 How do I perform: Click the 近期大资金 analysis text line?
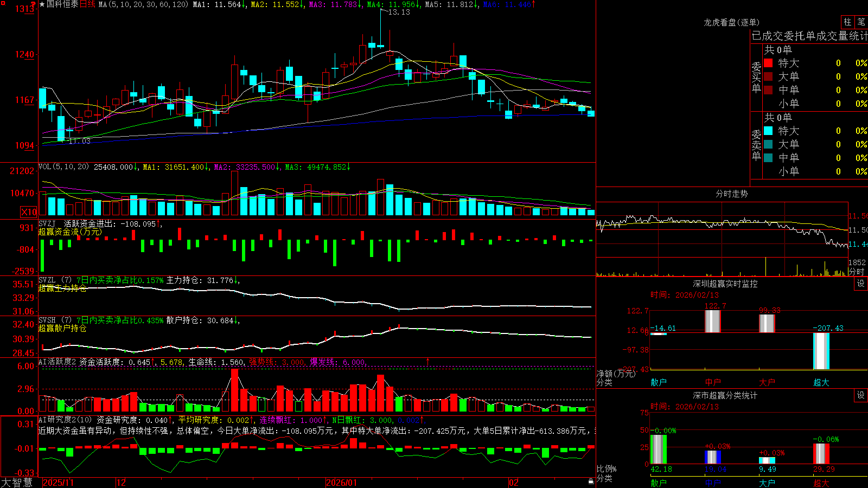pos(317,431)
